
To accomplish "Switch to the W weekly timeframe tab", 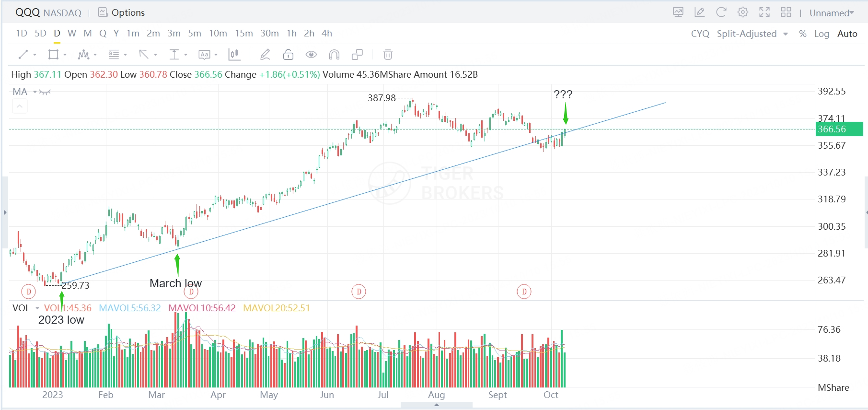I will [72, 33].
